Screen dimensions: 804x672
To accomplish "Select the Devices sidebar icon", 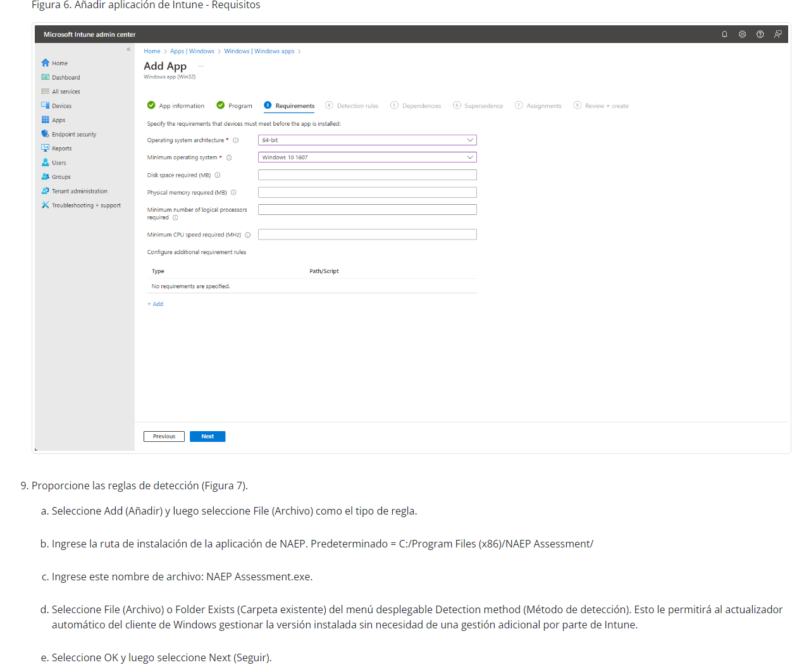I will pyautogui.click(x=46, y=106).
